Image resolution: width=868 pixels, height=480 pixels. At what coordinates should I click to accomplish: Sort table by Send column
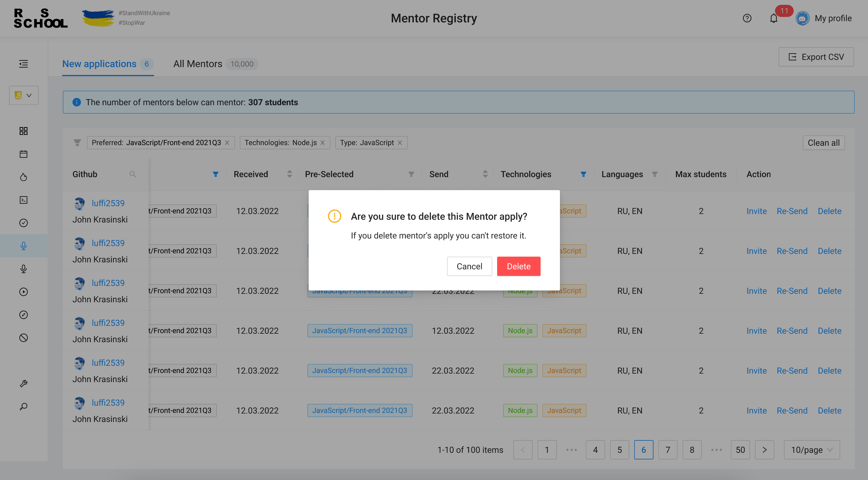(x=485, y=174)
